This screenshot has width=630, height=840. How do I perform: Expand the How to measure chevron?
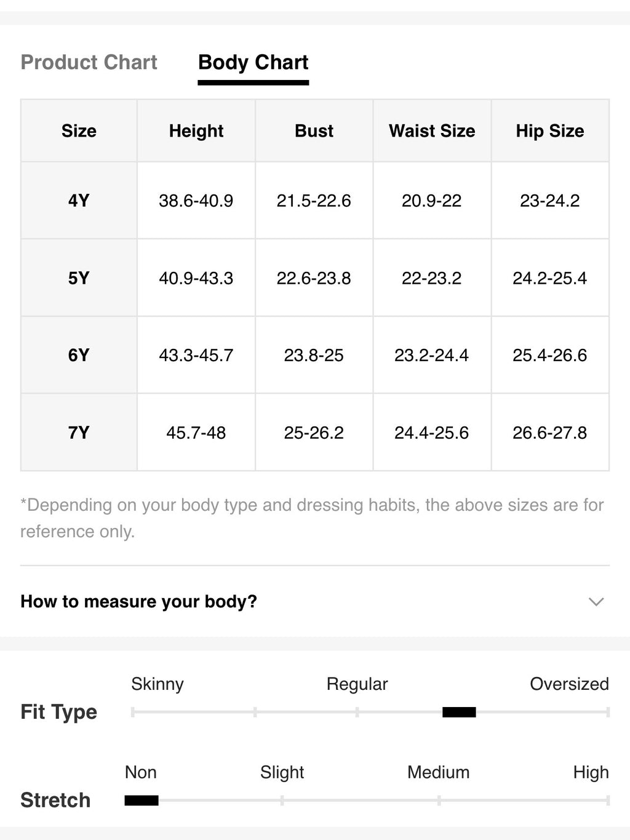[596, 601]
